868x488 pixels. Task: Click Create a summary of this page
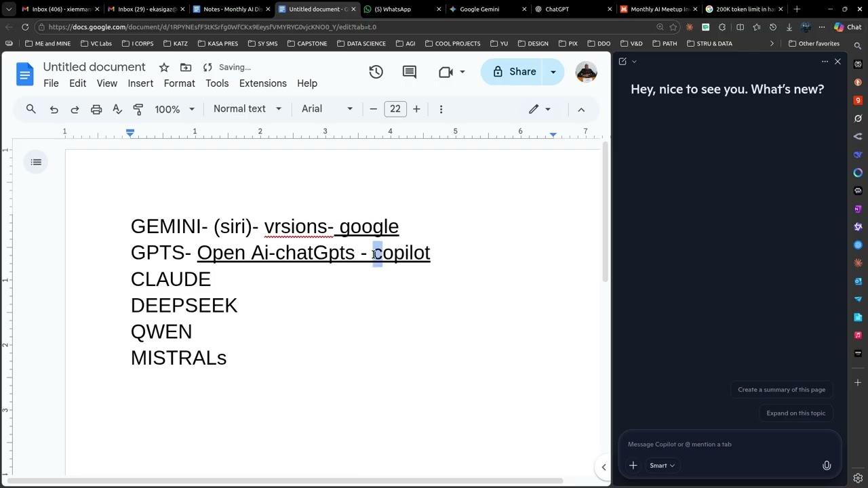[x=781, y=390]
